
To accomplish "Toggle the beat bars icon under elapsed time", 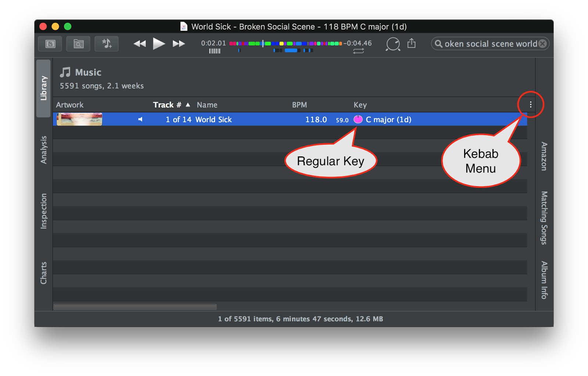I will tap(215, 51).
